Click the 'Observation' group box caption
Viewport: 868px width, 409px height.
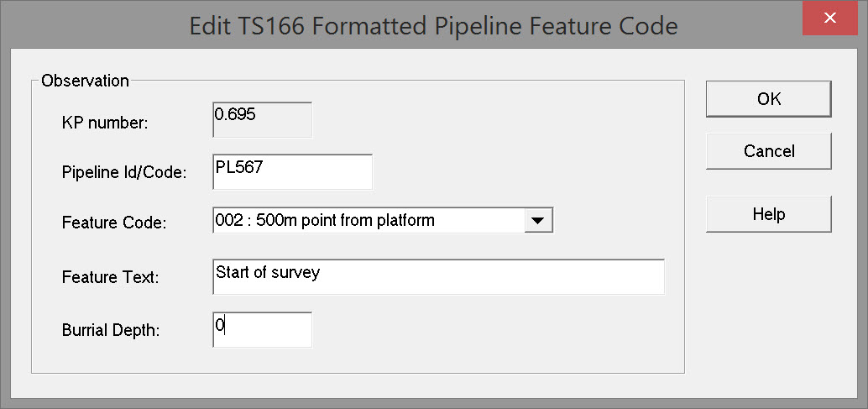pos(85,81)
